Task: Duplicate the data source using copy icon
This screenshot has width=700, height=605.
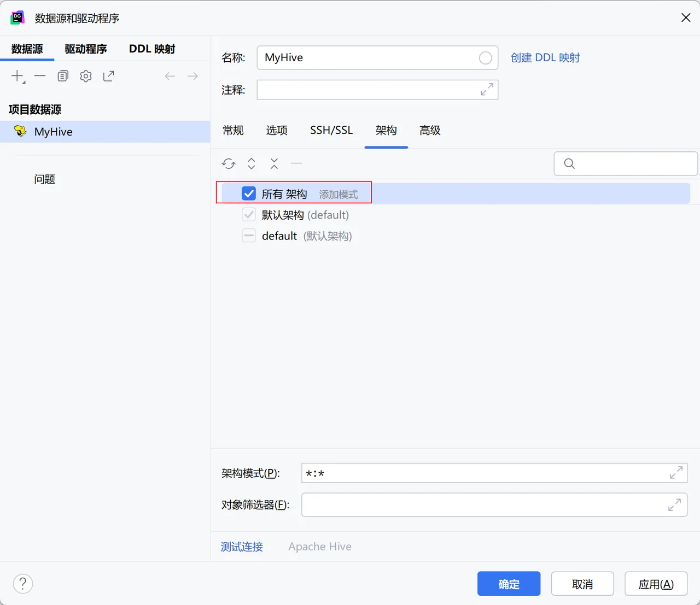Action: [x=63, y=76]
